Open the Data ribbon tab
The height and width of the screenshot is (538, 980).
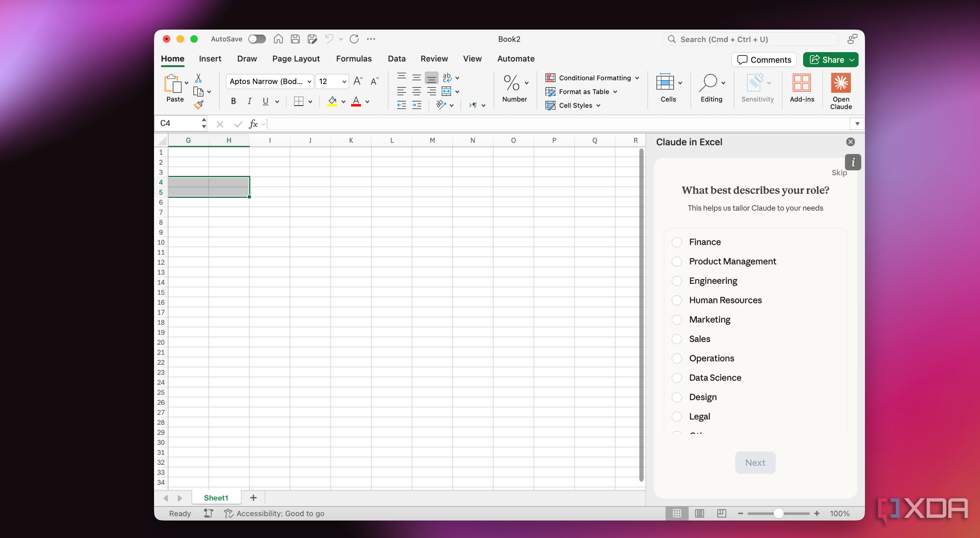click(397, 59)
